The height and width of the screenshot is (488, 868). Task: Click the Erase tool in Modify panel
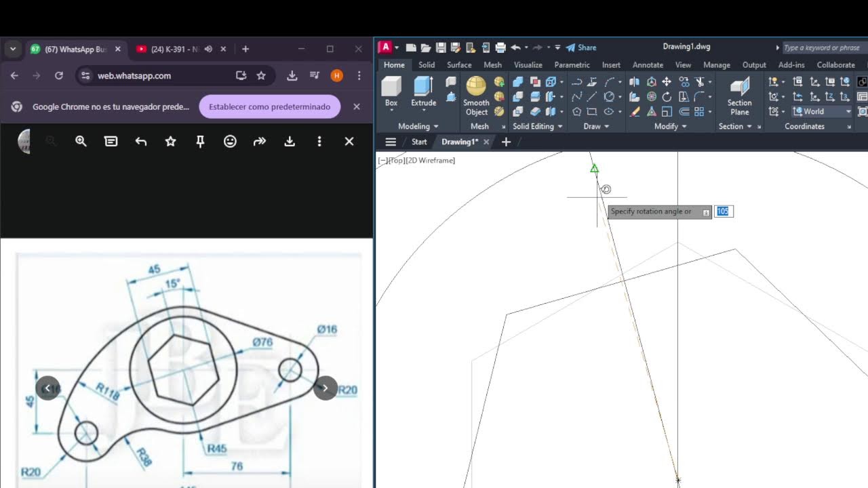635,111
